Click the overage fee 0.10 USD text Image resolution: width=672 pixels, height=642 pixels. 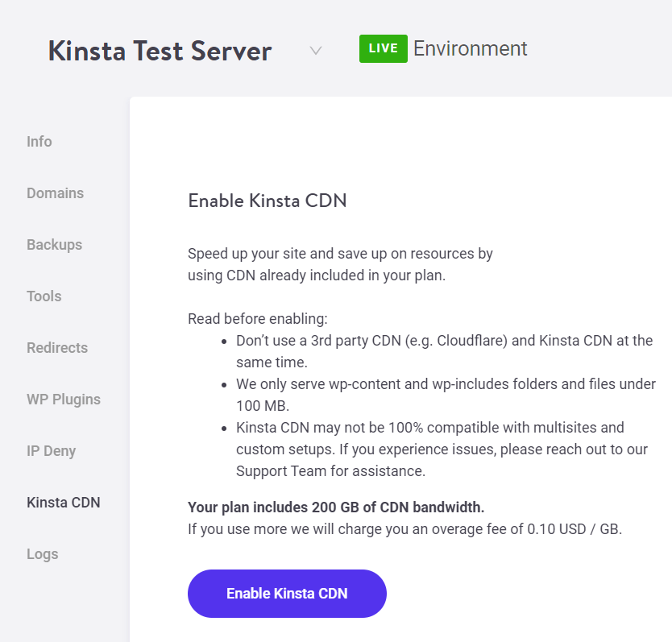point(405,529)
